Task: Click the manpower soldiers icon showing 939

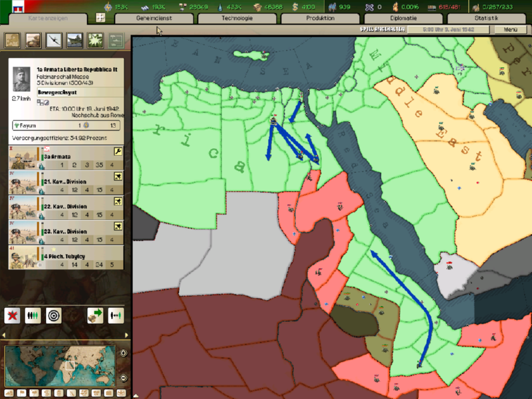Action: tap(332, 7)
